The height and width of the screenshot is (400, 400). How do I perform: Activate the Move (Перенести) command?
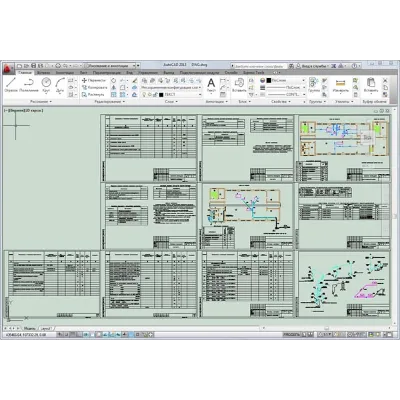tap(94, 80)
